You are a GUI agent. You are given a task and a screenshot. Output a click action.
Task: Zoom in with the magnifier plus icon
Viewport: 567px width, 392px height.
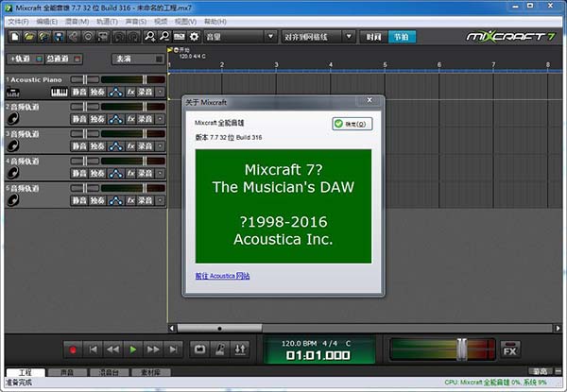149,37
